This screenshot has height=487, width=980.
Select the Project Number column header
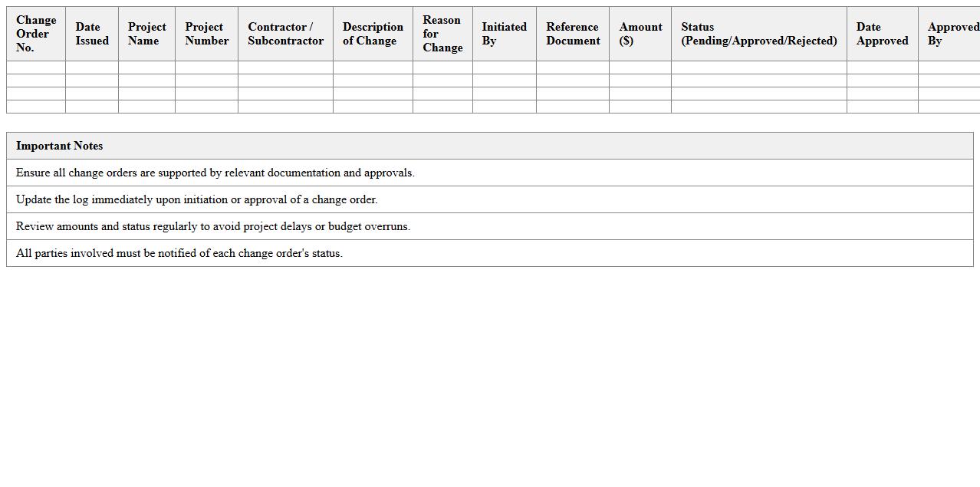click(205, 34)
